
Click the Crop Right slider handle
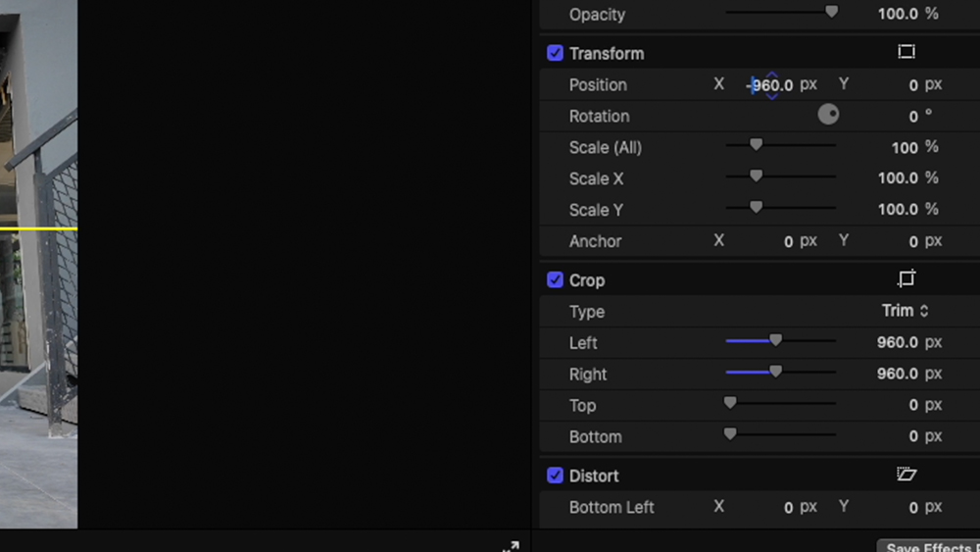pos(775,372)
